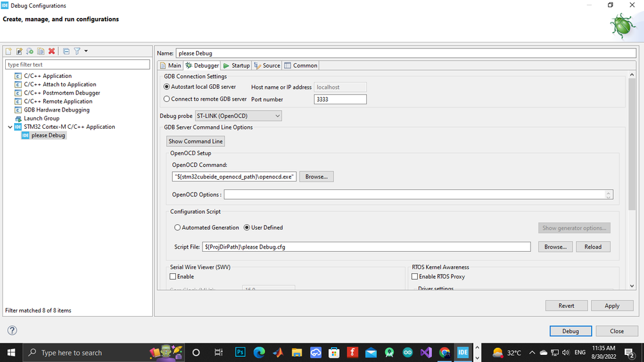Open Cortana circle icon in taskbar
Viewport: 644px width, 362px height.
pos(196,352)
